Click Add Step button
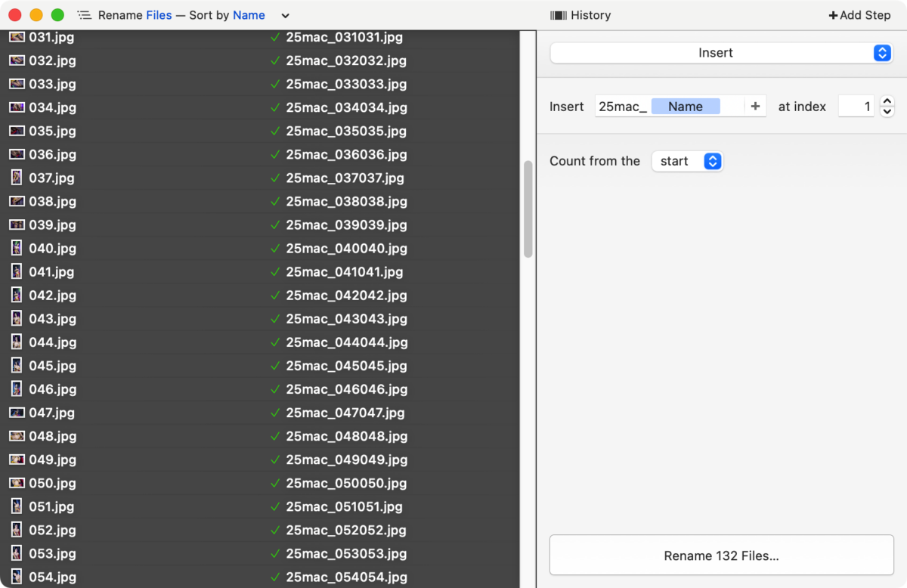 pos(859,15)
